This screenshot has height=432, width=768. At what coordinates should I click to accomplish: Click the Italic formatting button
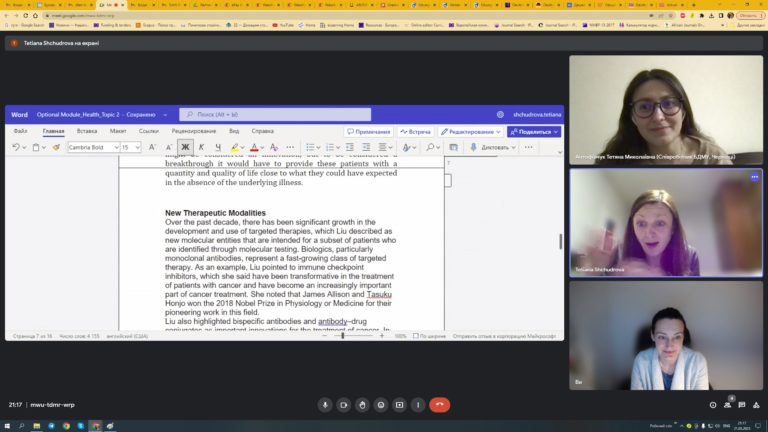point(201,147)
